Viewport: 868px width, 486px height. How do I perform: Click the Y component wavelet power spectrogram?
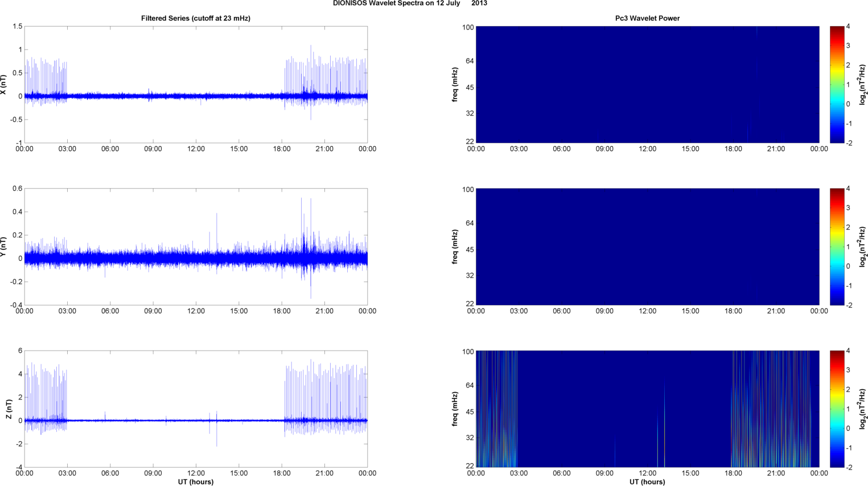(647, 246)
